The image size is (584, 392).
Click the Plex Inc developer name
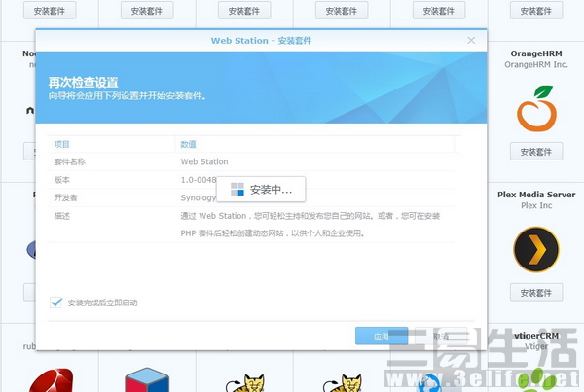point(536,205)
